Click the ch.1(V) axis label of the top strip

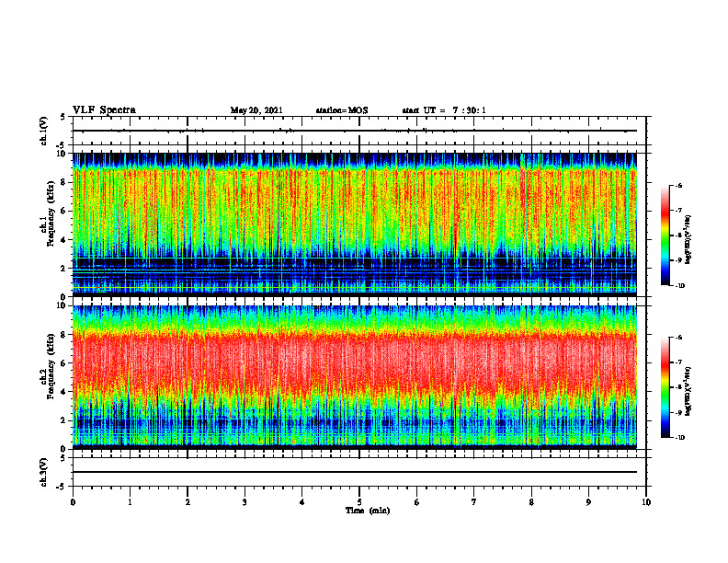44,131
